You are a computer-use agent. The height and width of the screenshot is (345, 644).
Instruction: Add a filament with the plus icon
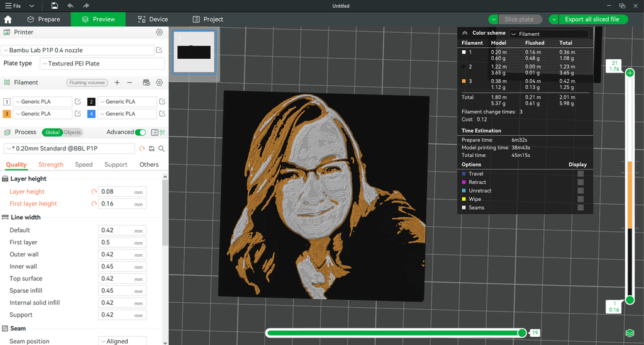(117, 82)
